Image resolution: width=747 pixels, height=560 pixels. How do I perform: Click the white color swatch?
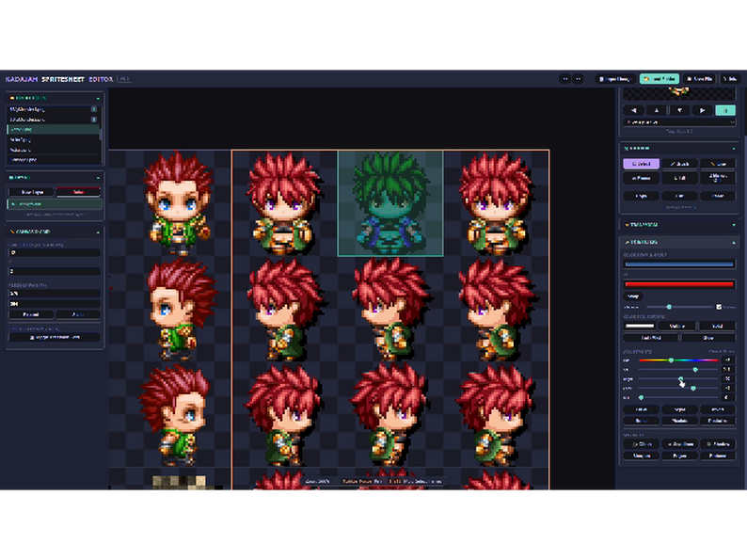640,326
